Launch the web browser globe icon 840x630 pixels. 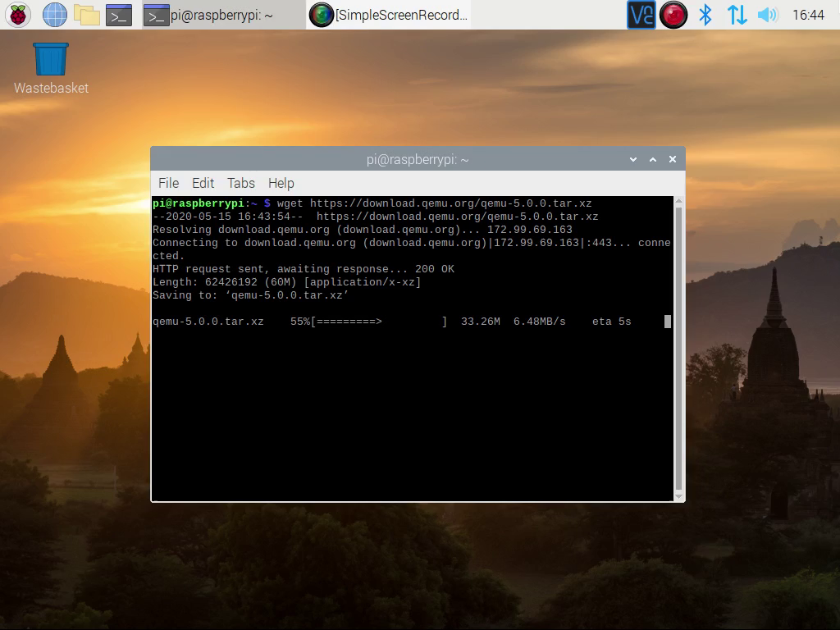[55, 15]
